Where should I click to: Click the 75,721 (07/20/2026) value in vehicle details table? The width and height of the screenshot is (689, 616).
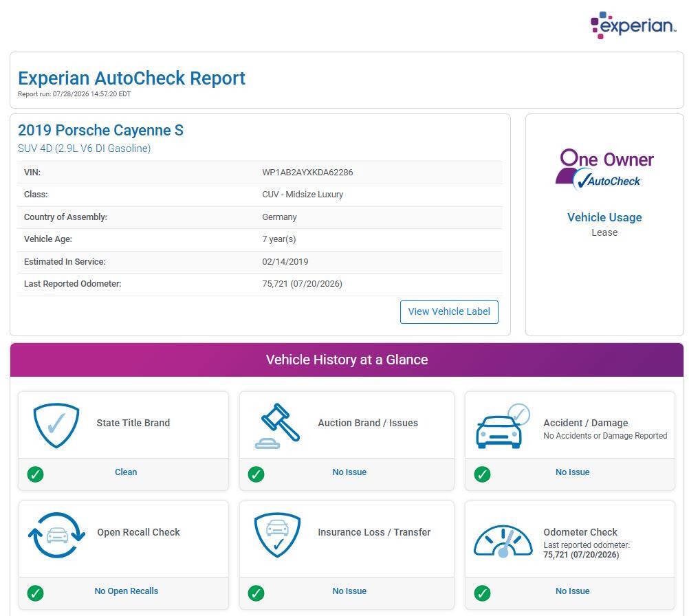302,284
